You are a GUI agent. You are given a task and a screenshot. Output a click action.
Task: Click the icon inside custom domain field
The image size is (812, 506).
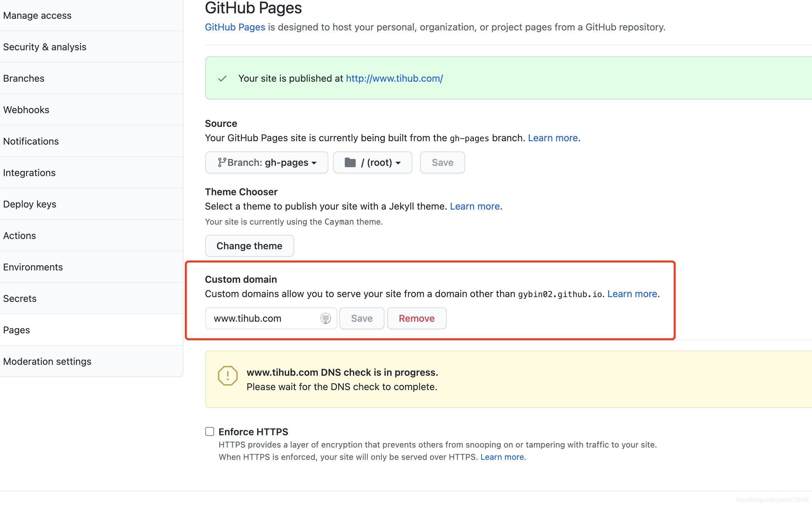click(325, 318)
